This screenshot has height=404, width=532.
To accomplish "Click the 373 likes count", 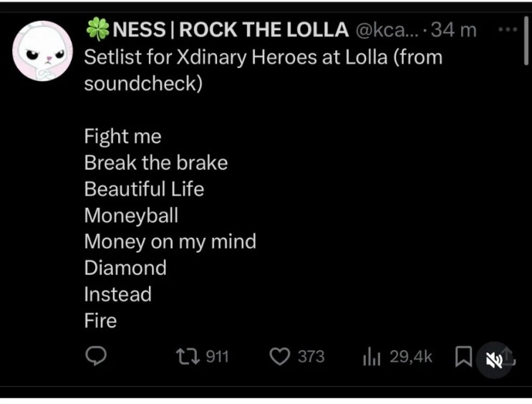I will [311, 356].
